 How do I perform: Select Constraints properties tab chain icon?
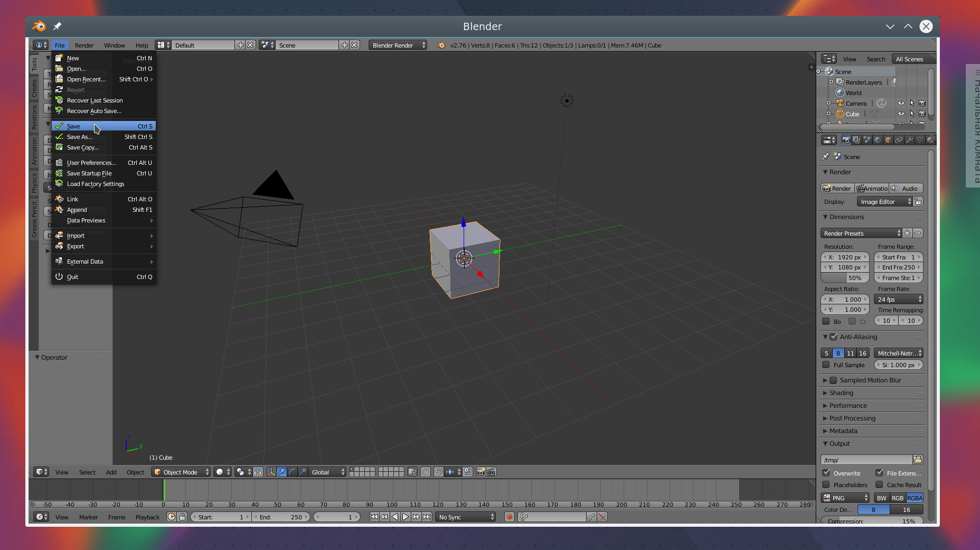click(x=899, y=140)
